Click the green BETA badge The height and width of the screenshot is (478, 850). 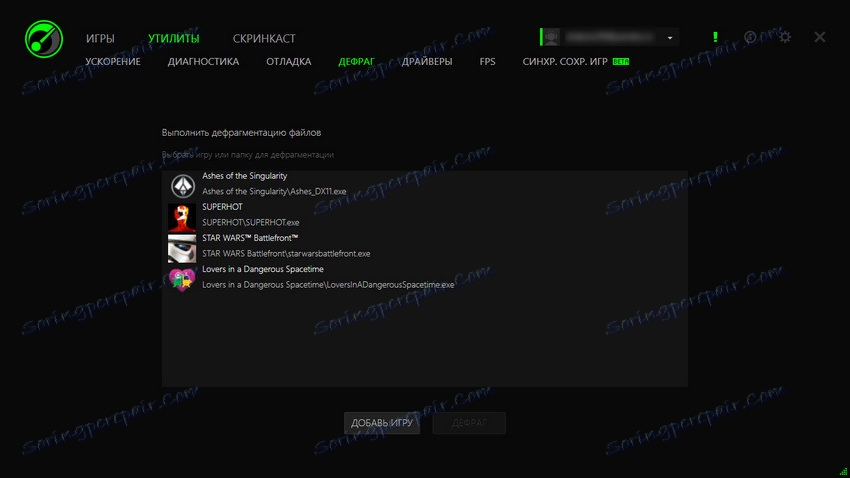click(621, 61)
